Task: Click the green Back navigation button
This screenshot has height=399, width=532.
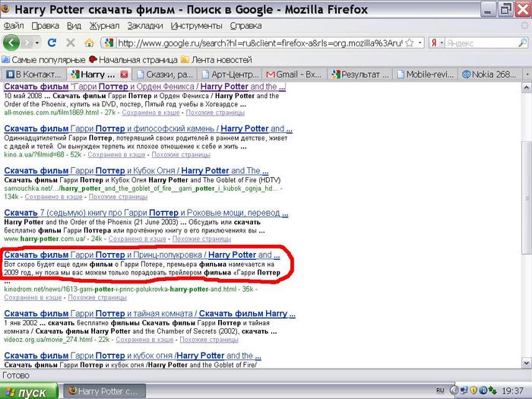Action: (x=11, y=43)
